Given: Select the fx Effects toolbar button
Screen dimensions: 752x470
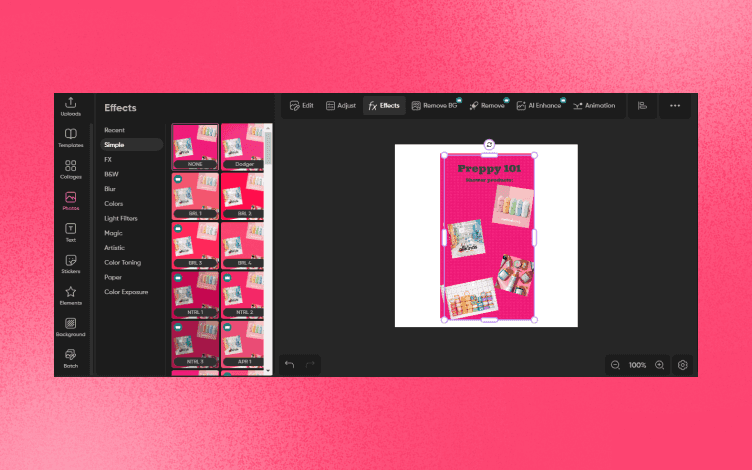Looking at the screenshot, I should 384,106.
